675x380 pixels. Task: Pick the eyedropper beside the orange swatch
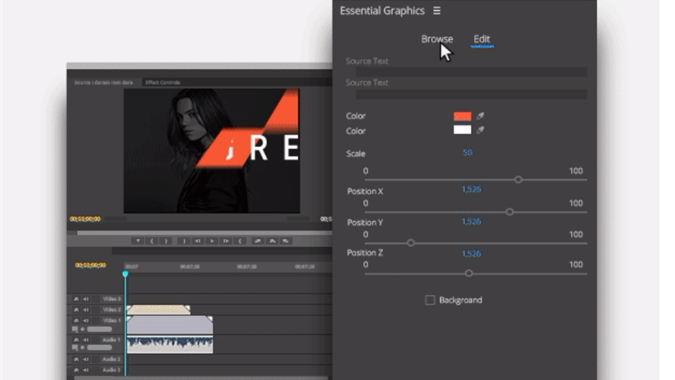[x=480, y=116]
